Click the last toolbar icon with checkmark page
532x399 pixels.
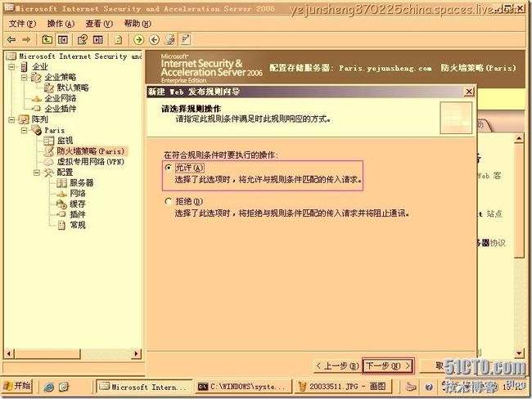[x=186, y=40]
